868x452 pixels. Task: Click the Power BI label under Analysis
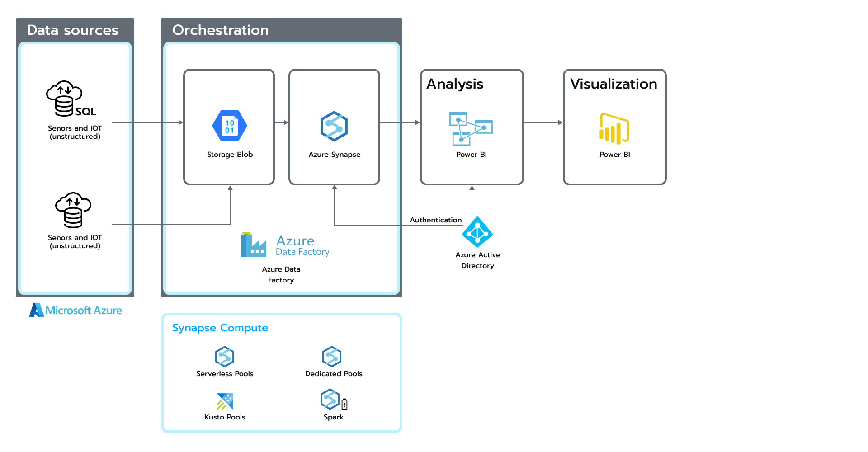[x=472, y=155]
